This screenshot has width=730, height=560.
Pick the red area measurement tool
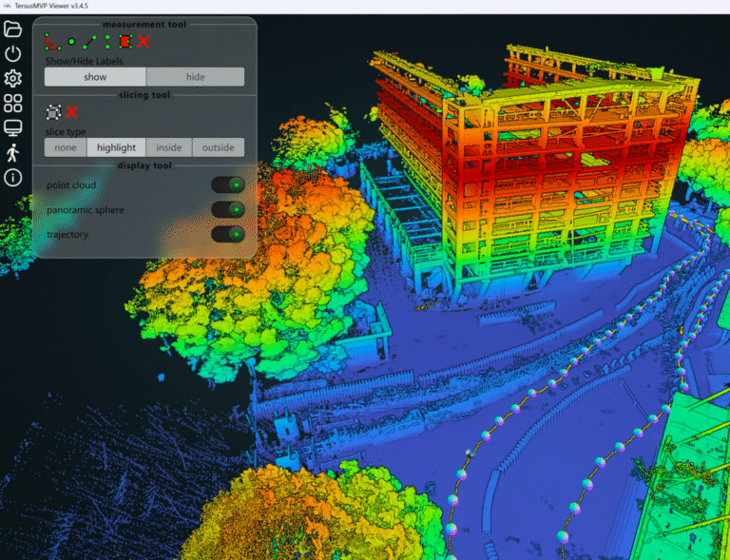click(125, 42)
